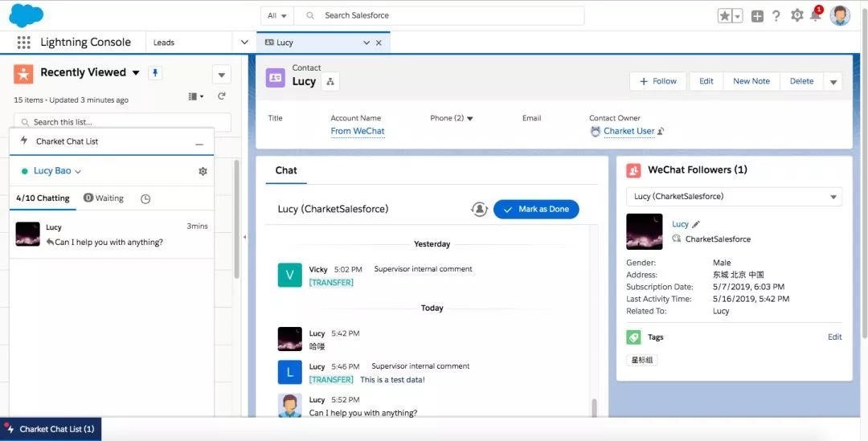Image resolution: width=868 pixels, height=441 pixels.
Task: Click Lucy's avatar on the 5:42 PM message
Action: [x=289, y=339]
